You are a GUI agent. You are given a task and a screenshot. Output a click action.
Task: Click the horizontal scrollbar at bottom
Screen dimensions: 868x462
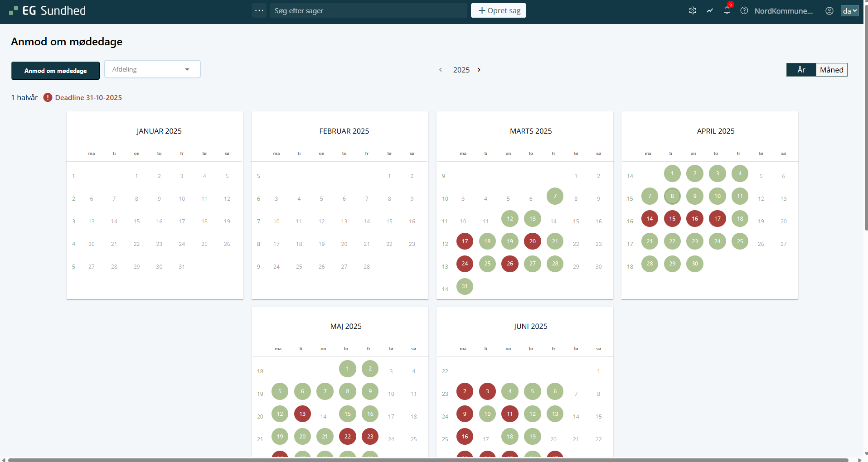428,460
